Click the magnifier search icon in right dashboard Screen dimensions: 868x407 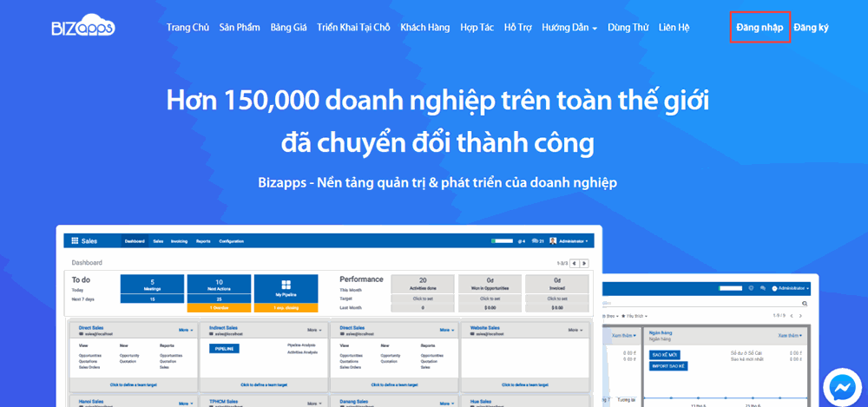click(803, 304)
